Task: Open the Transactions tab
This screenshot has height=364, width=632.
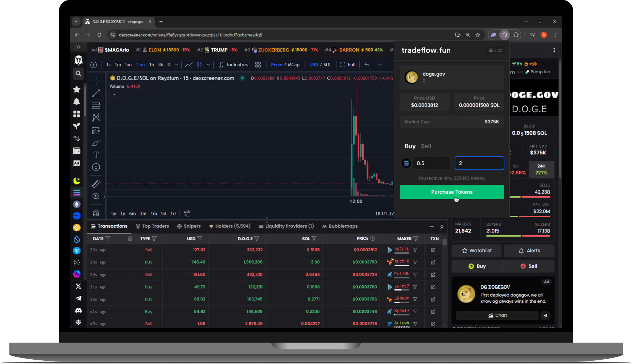Action: [x=109, y=226]
